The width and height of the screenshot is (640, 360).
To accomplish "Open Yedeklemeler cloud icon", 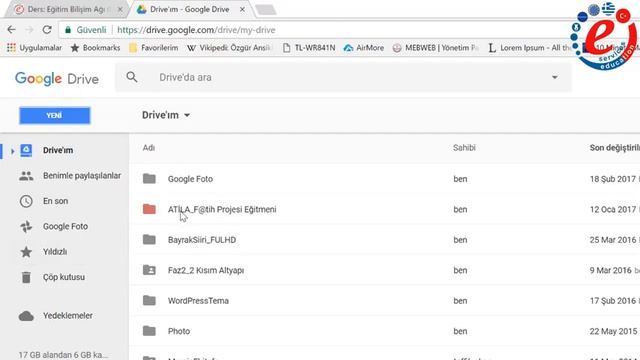I will coord(26,316).
